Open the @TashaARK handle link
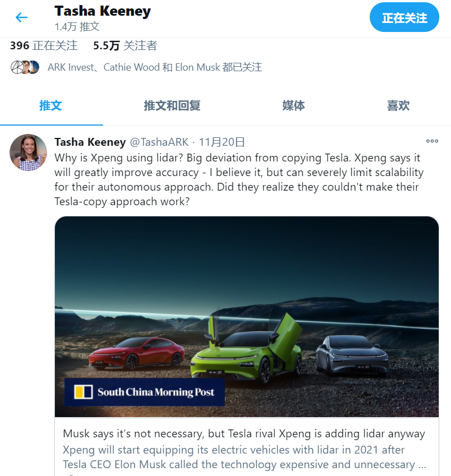Screen dimensions: 451x476 tap(159, 142)
